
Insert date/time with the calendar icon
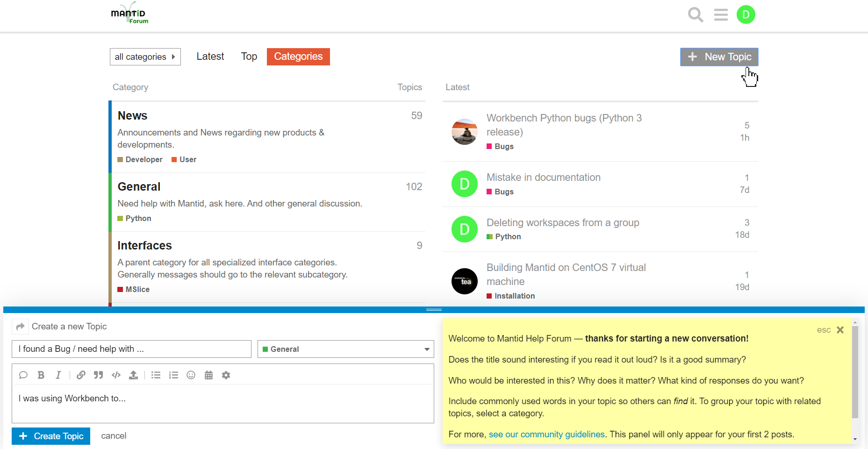pyautogui.click(x=208, y=375)
